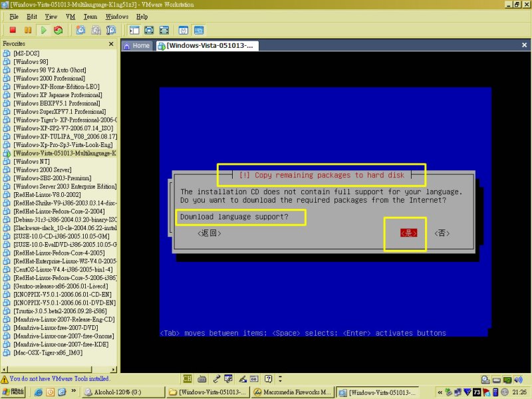Open the Windows menu
The image size is (532, 399).
point(117,17)
